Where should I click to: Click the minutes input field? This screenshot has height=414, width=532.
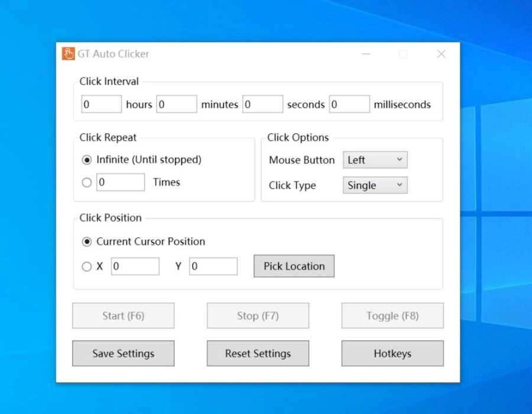tap(176, 103)
